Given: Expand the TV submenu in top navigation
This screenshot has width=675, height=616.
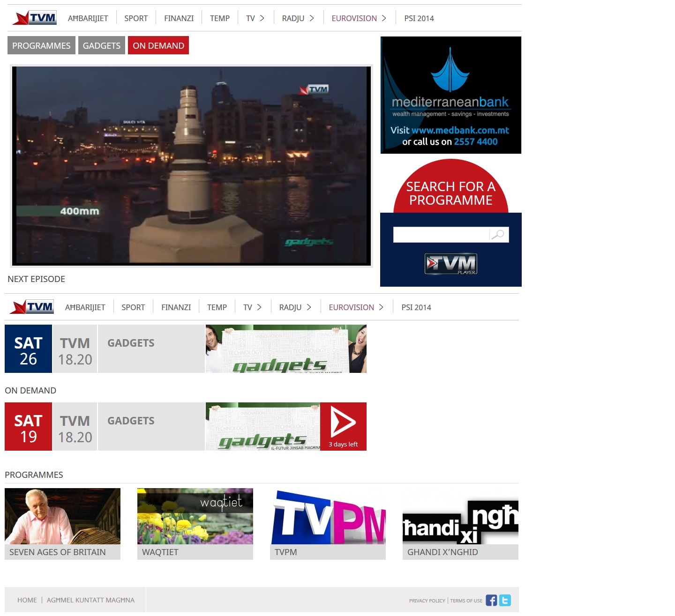Looking at the screenshot, I should tap(255, 18).
